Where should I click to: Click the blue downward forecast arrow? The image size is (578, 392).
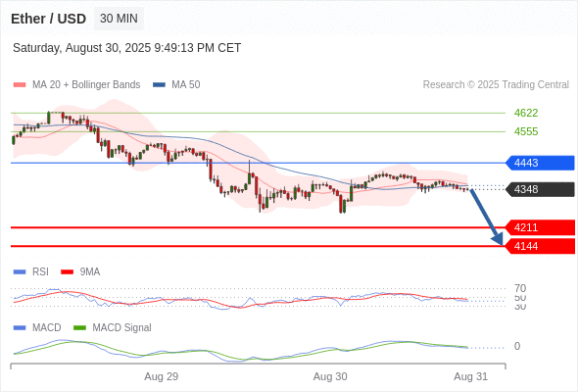(486, 218)
